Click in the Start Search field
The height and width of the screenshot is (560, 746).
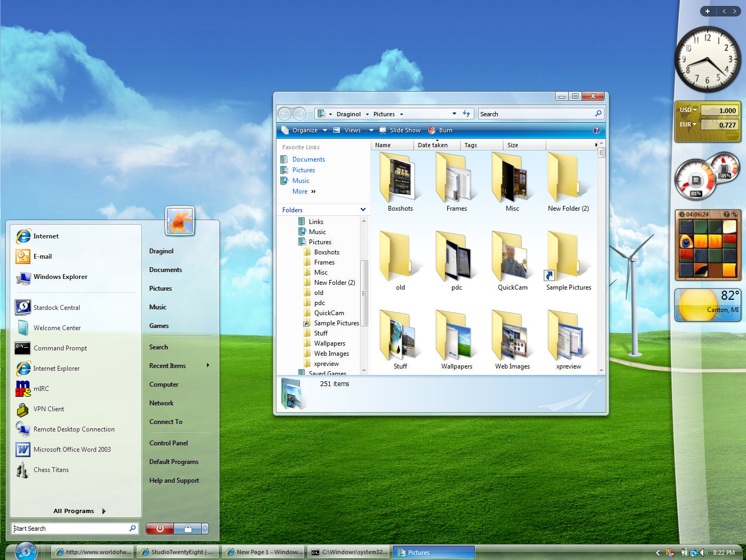pyautogui.click(x=75, y=529)
